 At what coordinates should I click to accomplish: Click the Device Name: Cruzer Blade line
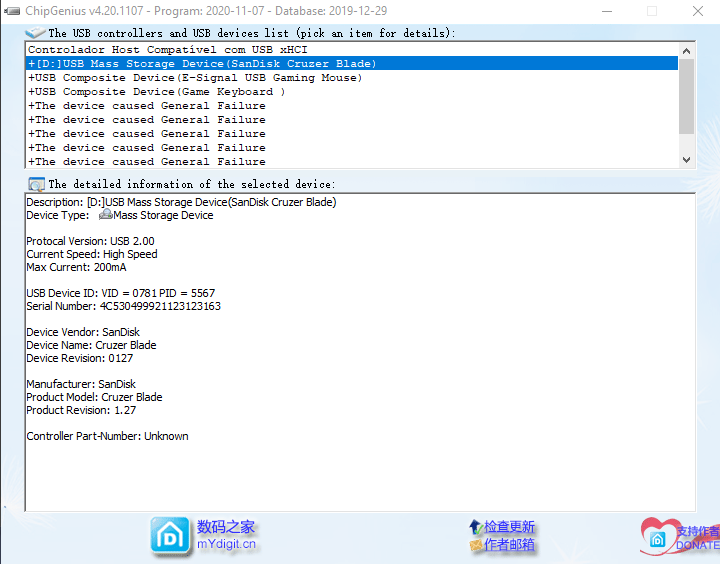click(91, 345)
